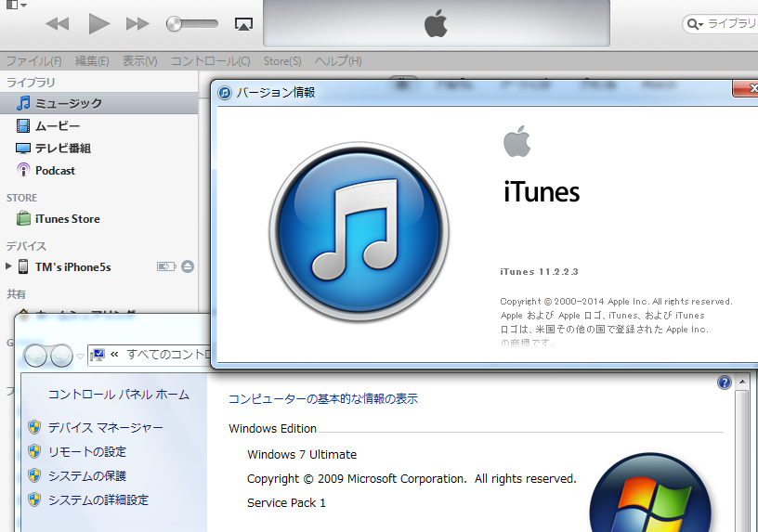Click the large iTunes logo in About dialog

tap(359, 232)
